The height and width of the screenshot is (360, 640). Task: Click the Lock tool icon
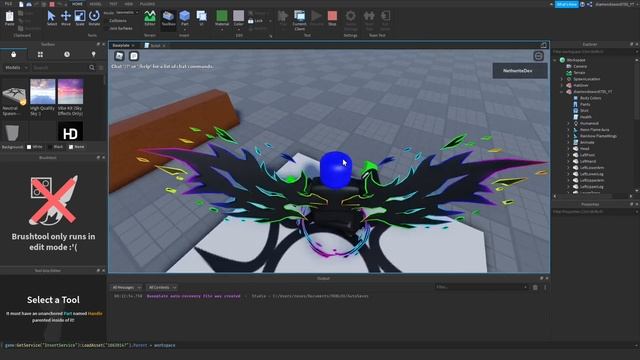(x=256, y=21)
